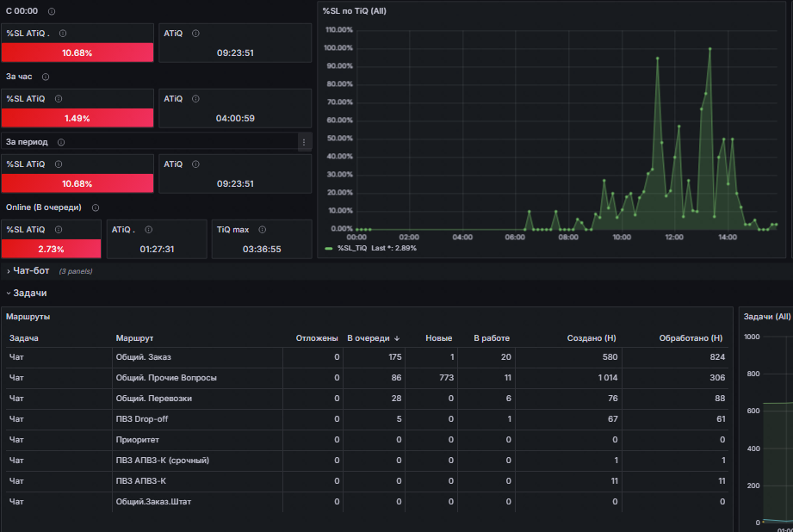The height and width of the screenshot is (532, 793).
Task: Click info icon beside За час label
Action: pyautogui.click(x=46, y=77)
